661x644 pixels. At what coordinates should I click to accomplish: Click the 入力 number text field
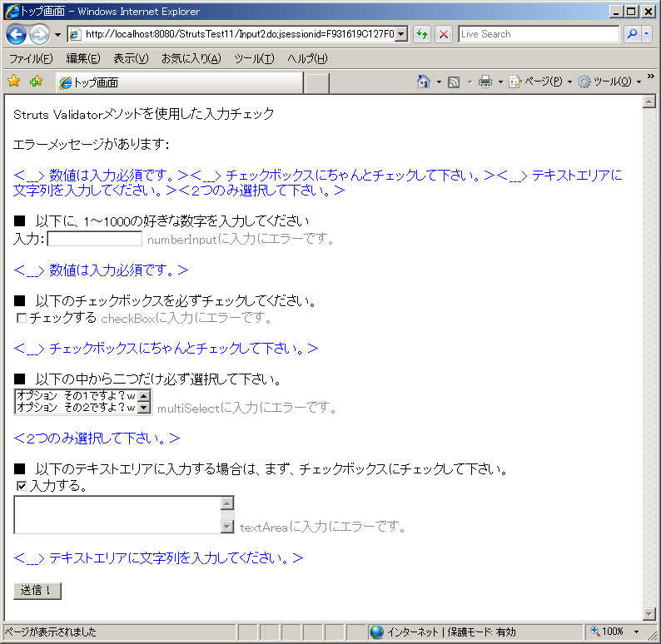pyautogui.click(x=94, y=239)
